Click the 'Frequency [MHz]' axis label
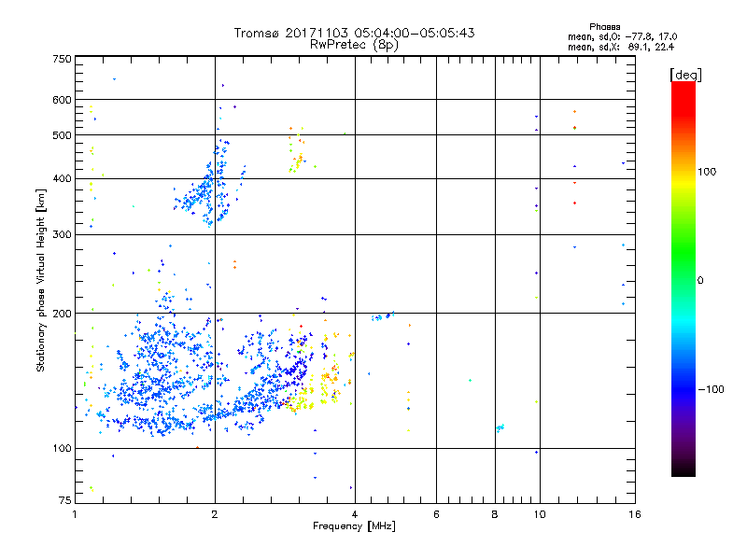747x560 pixels. click(x=354, y=526)
